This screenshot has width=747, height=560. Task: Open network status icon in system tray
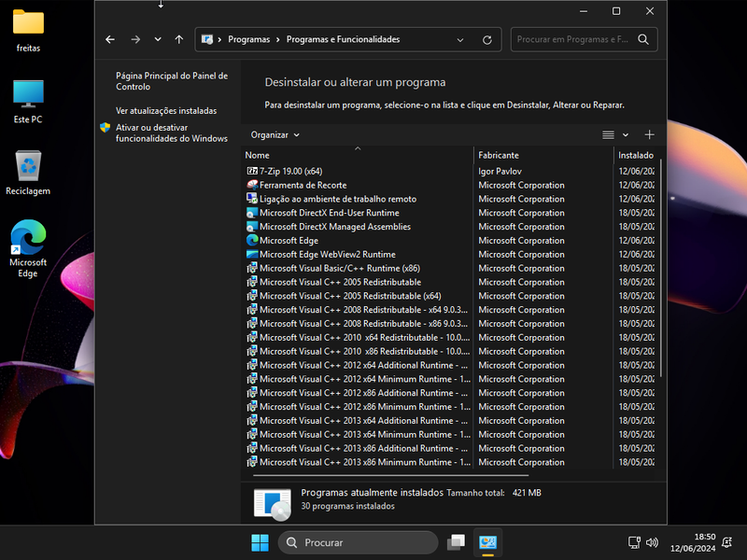pyautogui.click(x=634, y=542)
